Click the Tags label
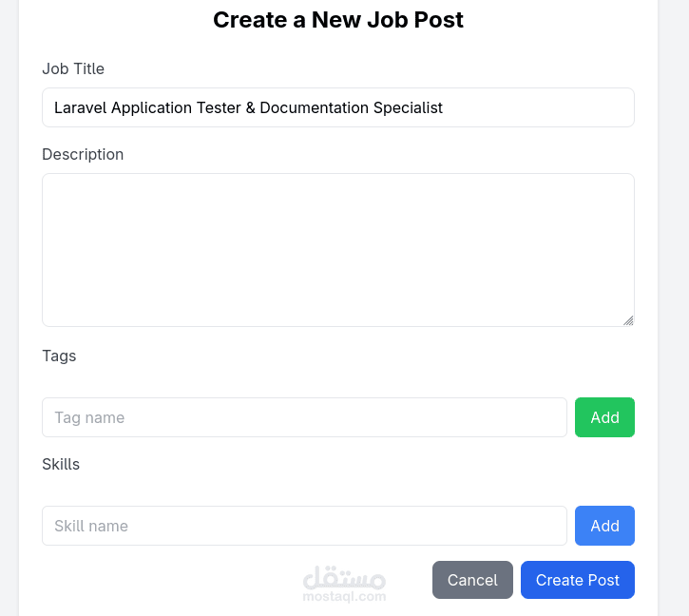This screenshot has height=616, width=689. 59,356
